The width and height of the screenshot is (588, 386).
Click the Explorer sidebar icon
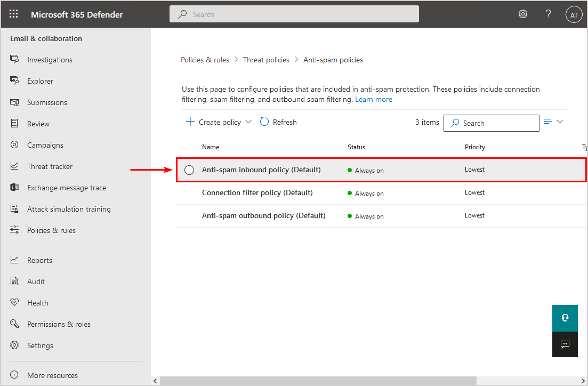(14, 81)
